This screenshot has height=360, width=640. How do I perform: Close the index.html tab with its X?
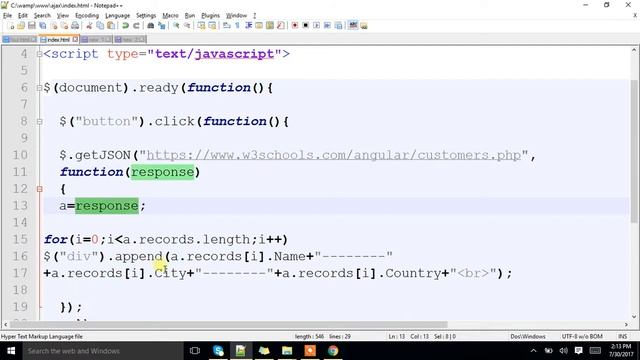75,40
